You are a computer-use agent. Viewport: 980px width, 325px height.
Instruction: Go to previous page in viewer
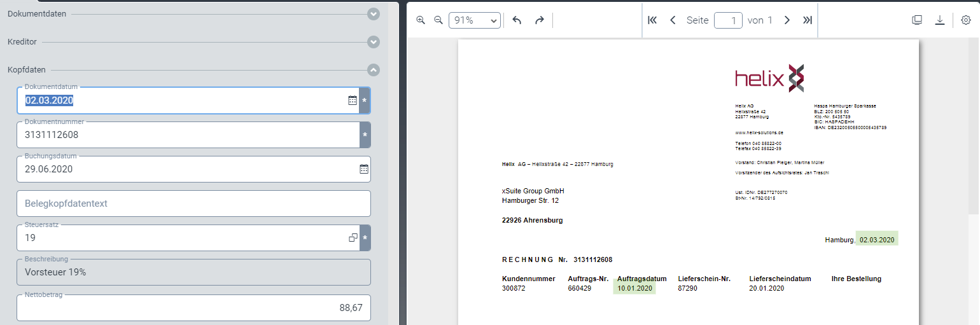tap(673, 20)
